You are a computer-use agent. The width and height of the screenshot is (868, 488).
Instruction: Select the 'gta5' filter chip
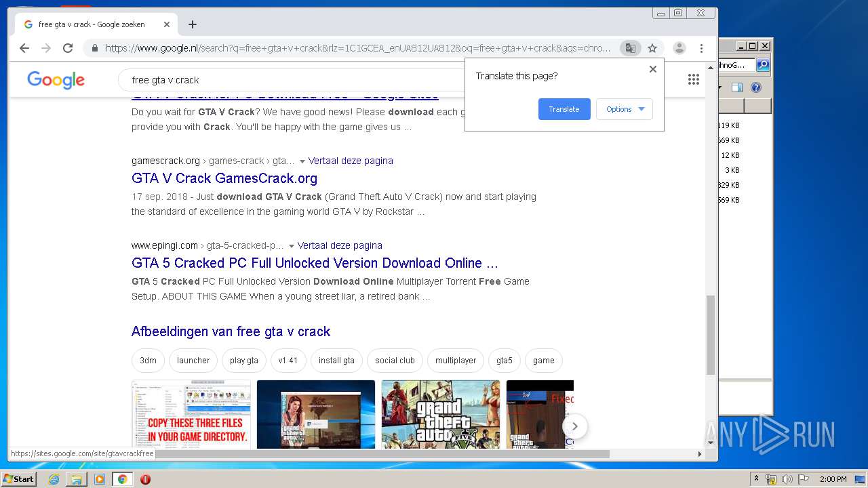(505, 361)
